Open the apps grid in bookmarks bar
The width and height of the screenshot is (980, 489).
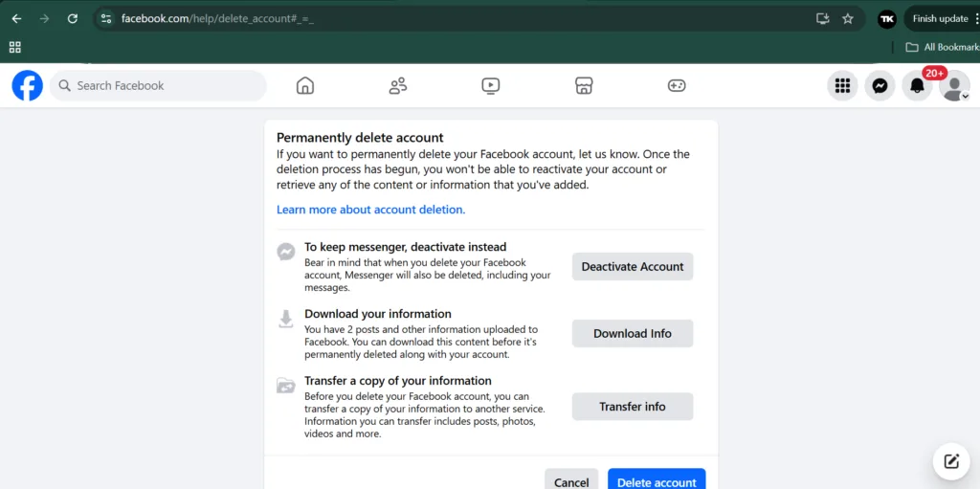15,47
